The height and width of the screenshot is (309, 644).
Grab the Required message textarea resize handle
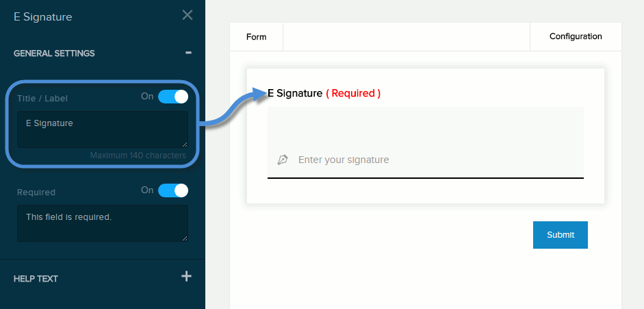[x=184, y=238]
